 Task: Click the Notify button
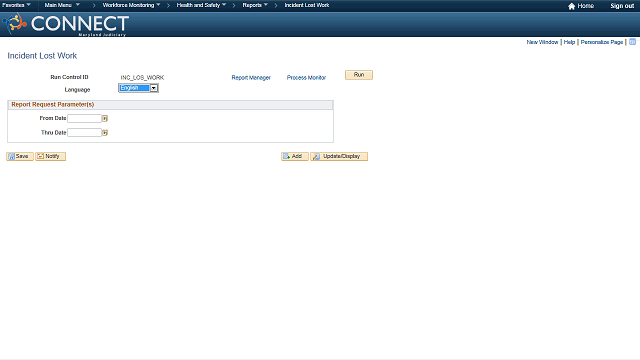click(50, 156)
